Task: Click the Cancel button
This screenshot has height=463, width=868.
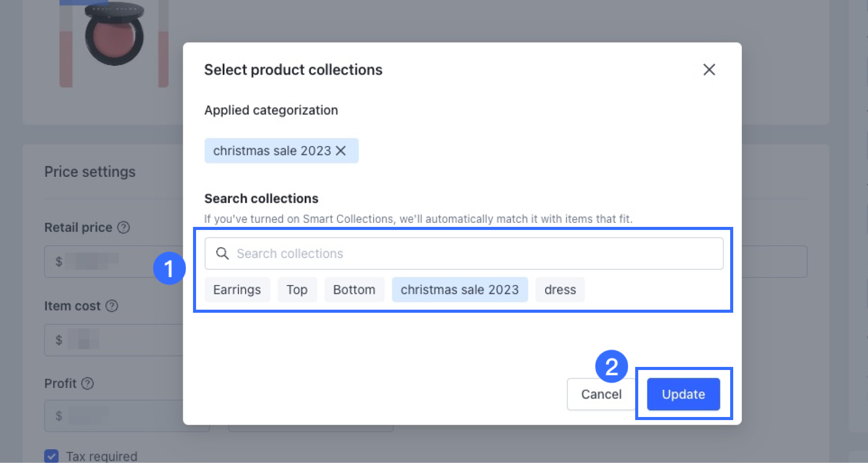Action: coord(601,394)
